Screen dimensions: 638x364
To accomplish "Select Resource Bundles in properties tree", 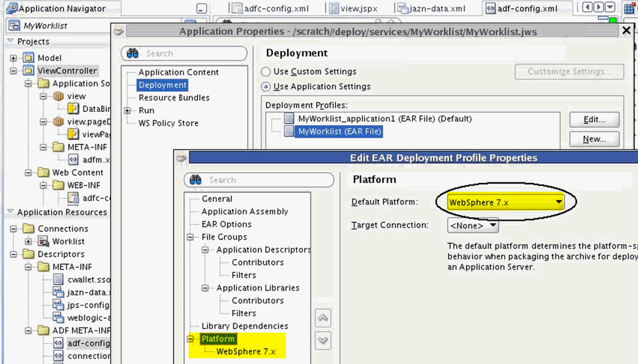I will pyautogui.click(x=174, y=97).
